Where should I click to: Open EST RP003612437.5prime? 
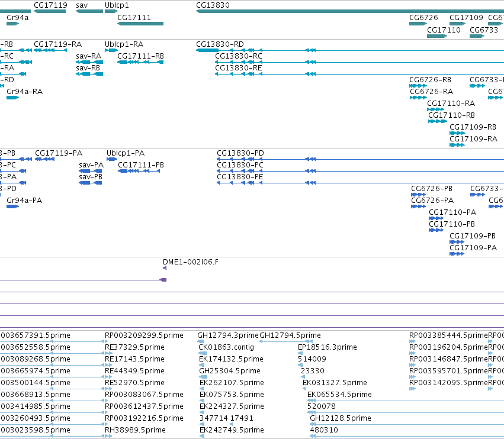click(x=144, y=406)
